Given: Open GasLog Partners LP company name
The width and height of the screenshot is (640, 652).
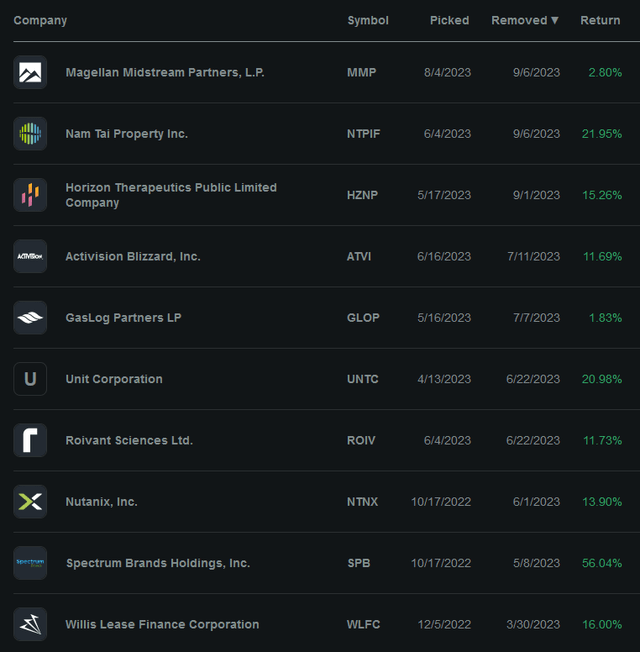Looking at the screenshot, I should (x=124, y=318).
